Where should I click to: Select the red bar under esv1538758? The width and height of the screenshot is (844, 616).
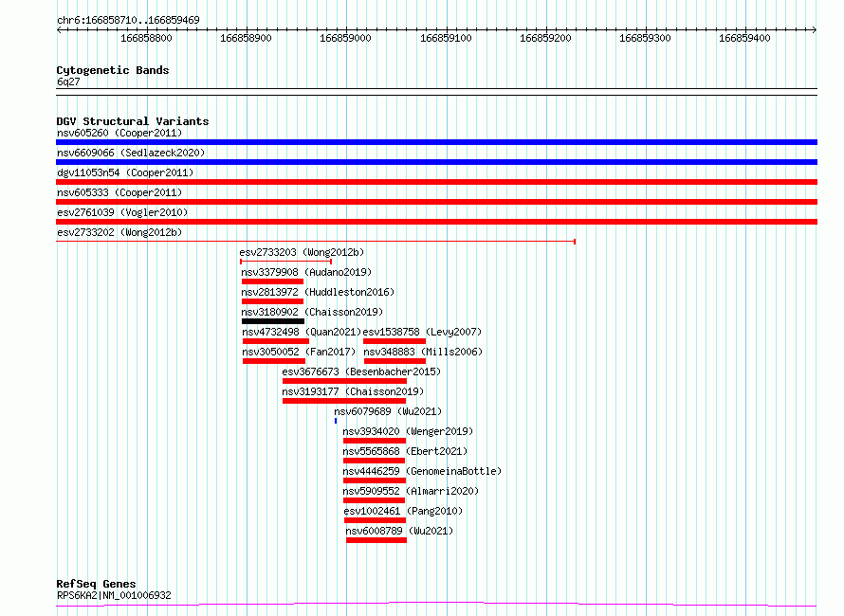394,341
